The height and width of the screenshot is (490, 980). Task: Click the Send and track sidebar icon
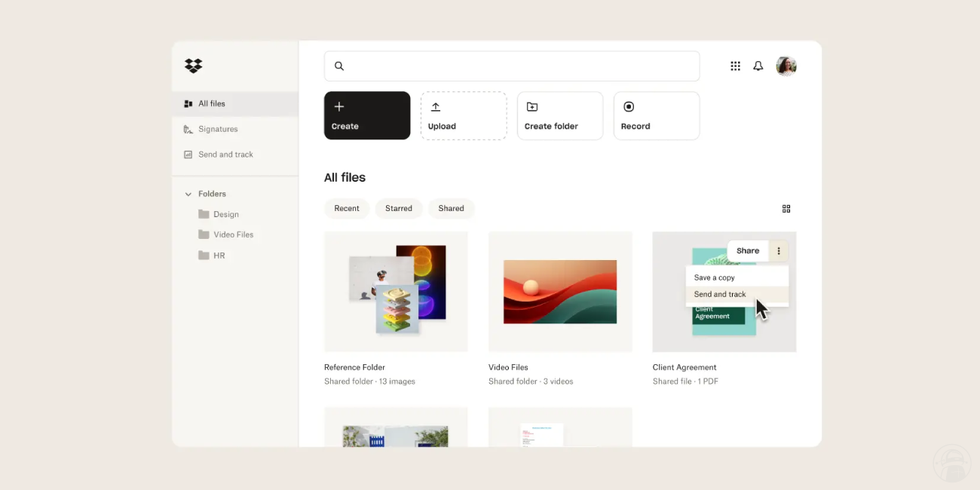pyautogui.click(x=187, y=154)
